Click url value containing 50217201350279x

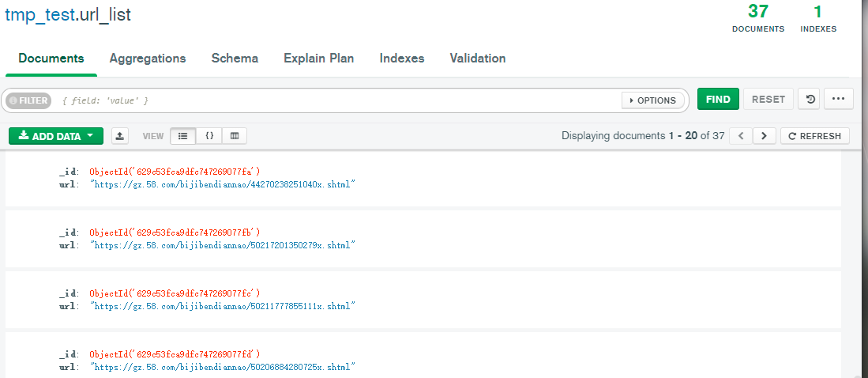click(x=222, y=245)
